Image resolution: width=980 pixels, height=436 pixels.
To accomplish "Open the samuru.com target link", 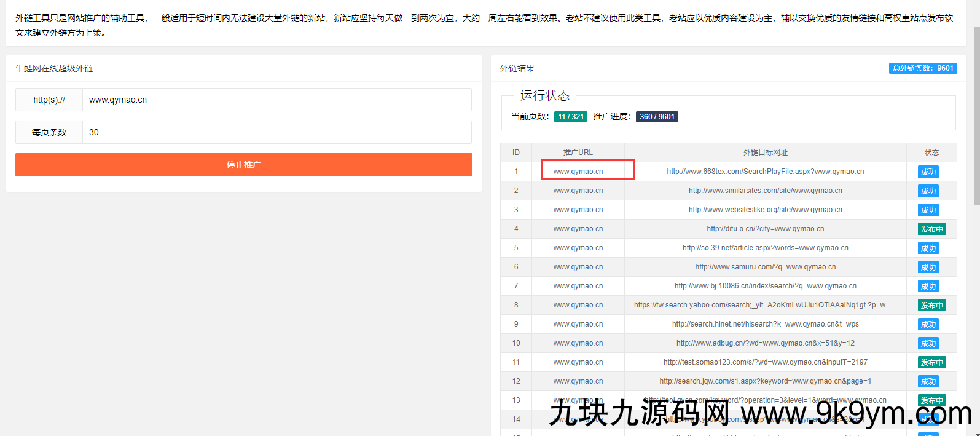I will (765, 267).
